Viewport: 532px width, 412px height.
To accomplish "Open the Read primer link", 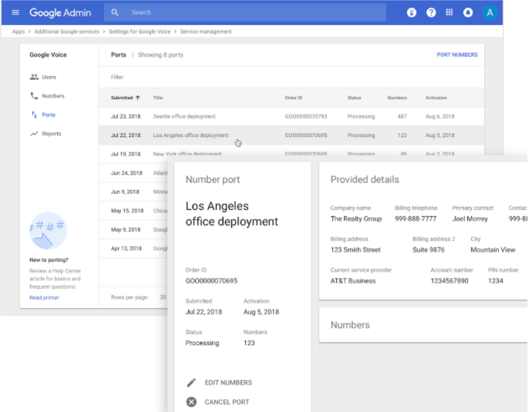I will [44, 297].
